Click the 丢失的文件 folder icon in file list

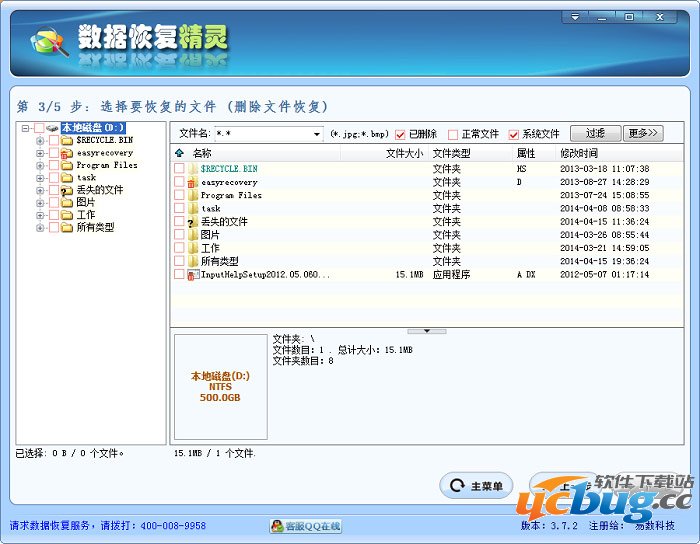[192, 222]
